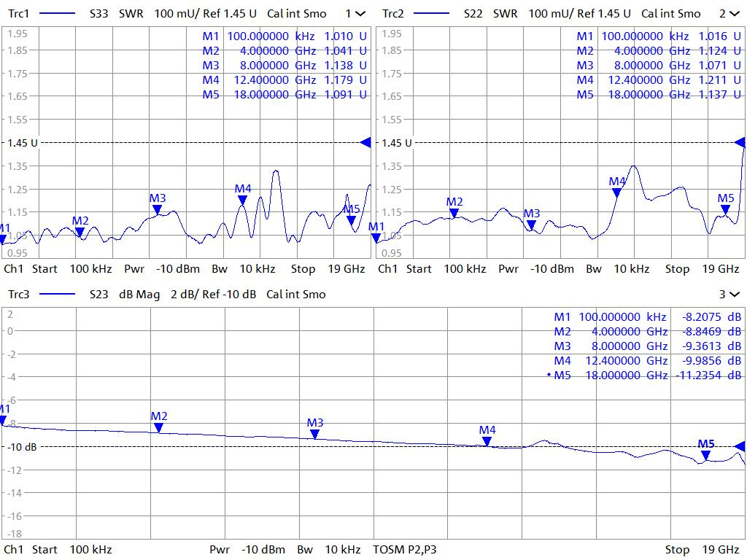Image resolution: width=747 pixels, height=560 pixels.
Task: Click marker M2 on the S22 SWR trace
Action: (454, 213)
